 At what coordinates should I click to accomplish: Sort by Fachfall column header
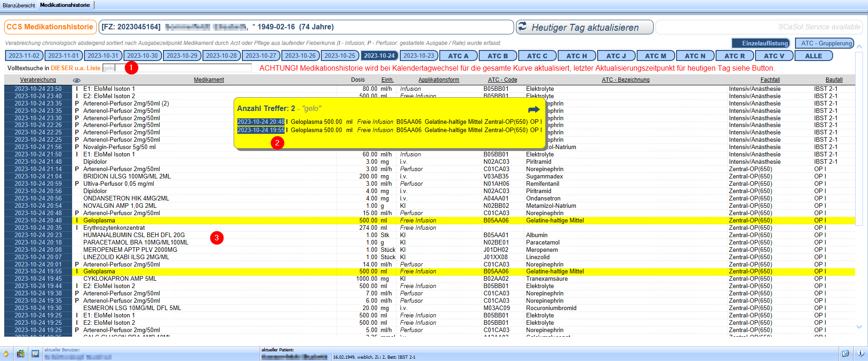tap(770, 80)
